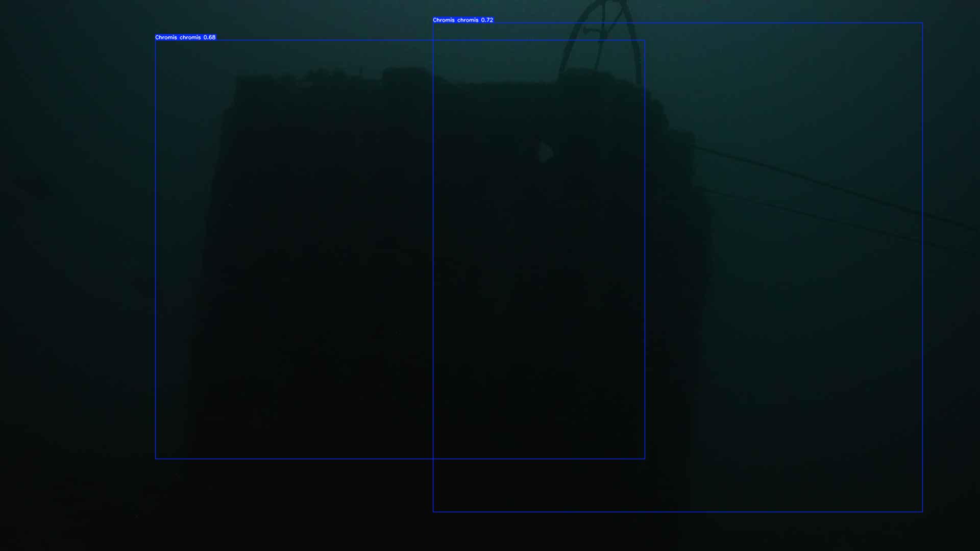Image resolution: width=980 pixels, height=551 pixels.
Task: Click the 0.68 confidence score text
Action: tap(209, 37)
